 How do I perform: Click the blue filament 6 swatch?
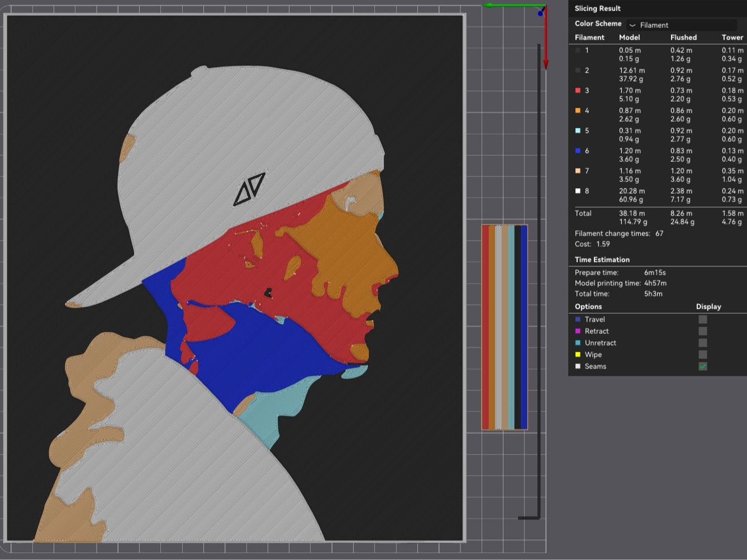coord(578,151)
